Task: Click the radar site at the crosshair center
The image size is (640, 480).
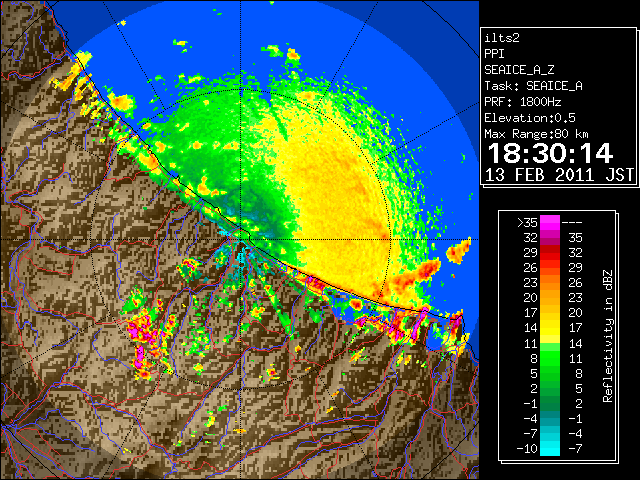Action: [x=241, y=239]
